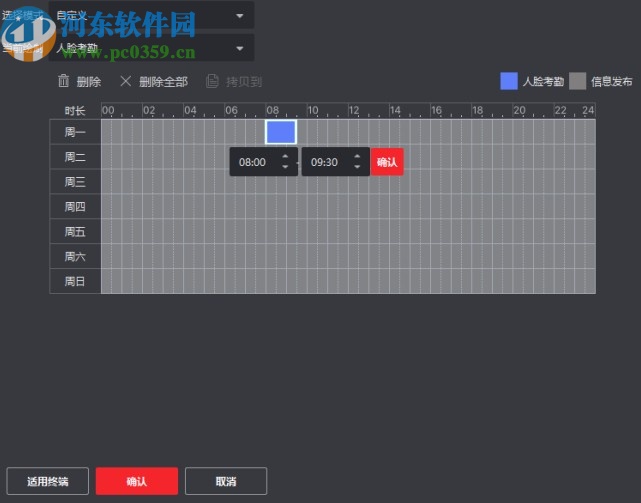The width and height of the screenshot is (641, 503).
Task: Select the 周一 row label
Action: click(75, 132)
